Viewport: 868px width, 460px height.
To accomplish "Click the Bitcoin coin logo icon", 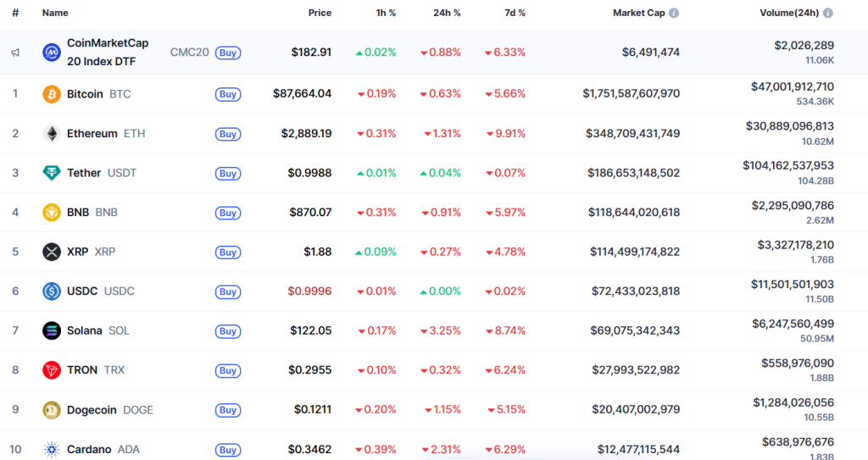I will pyautogui.click(x=52, y=94).
